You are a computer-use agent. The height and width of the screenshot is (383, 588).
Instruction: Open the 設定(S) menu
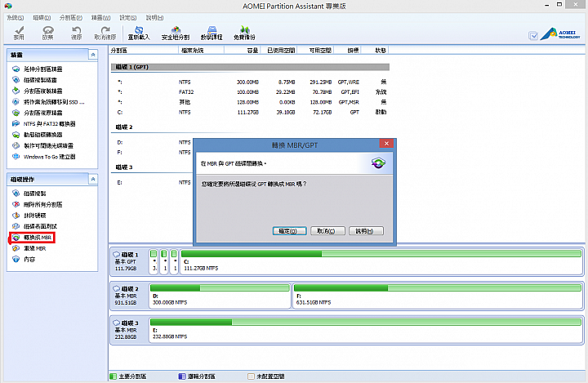coord(128,18)
